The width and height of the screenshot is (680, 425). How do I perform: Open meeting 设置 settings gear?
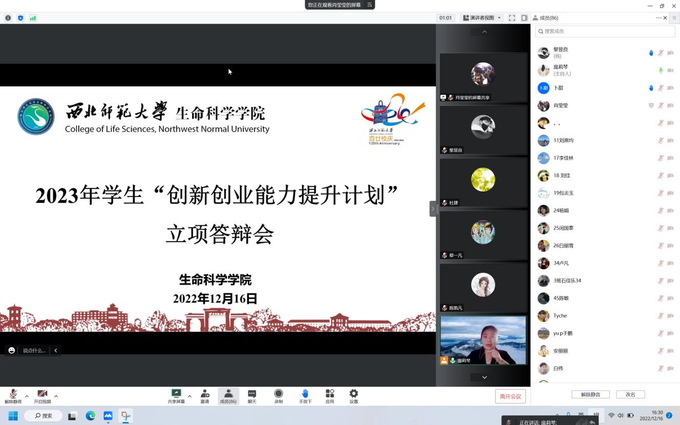pos(353,395)
